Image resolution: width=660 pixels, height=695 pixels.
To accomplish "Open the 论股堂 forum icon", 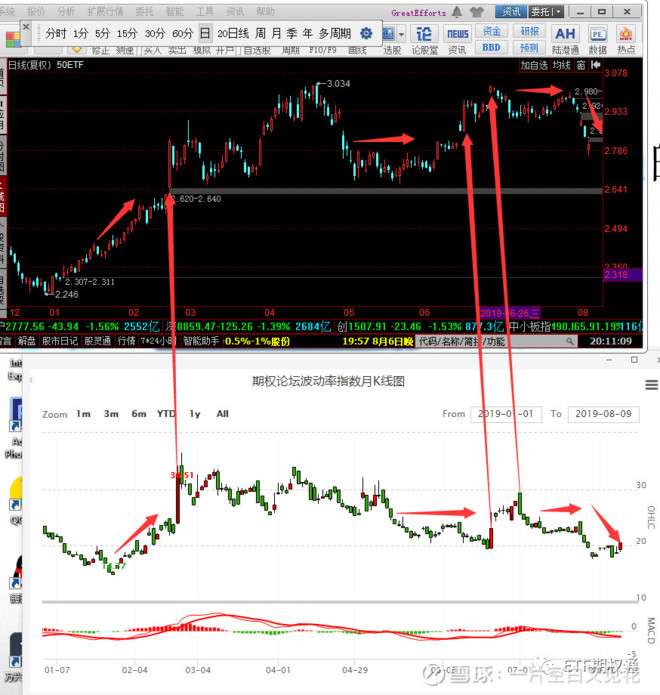I will [424, 40].
